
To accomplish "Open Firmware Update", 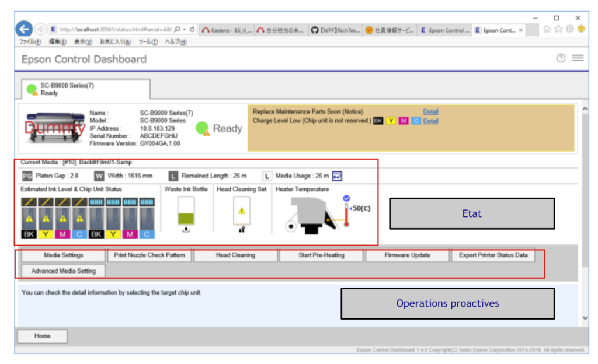I will tap(407, 255).
